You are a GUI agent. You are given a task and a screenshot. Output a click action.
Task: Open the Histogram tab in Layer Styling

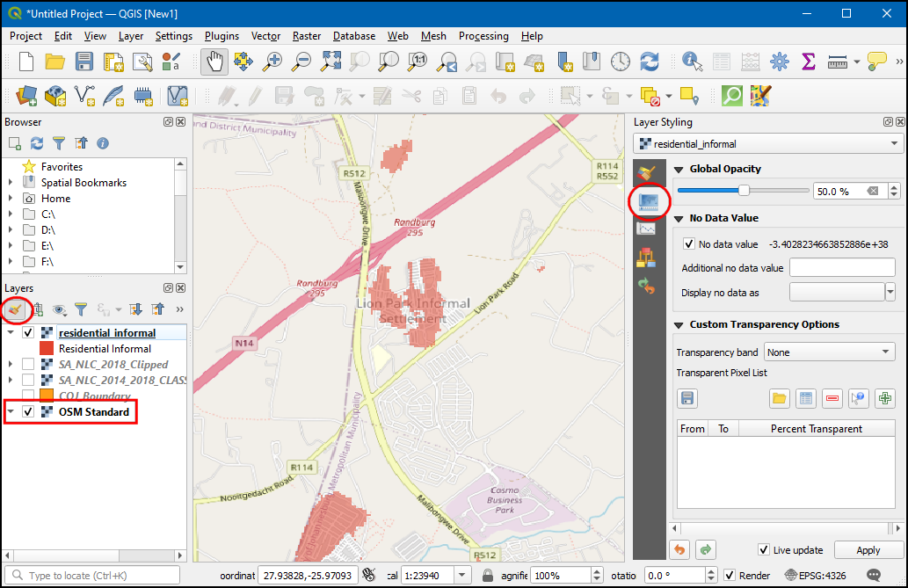click(x=647, y=229)
